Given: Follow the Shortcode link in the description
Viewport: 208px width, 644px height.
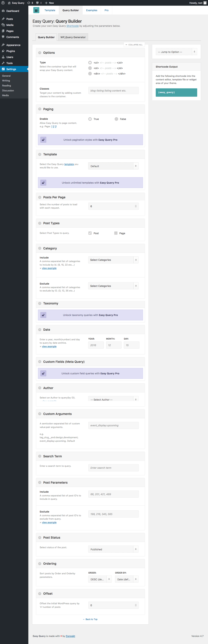Looking at the screenshot, I should coord(72,26).
